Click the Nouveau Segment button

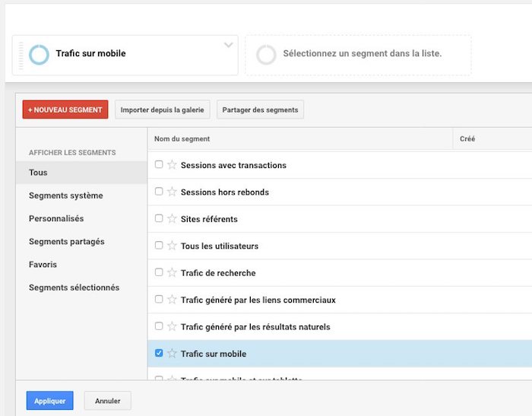[65, 110]
